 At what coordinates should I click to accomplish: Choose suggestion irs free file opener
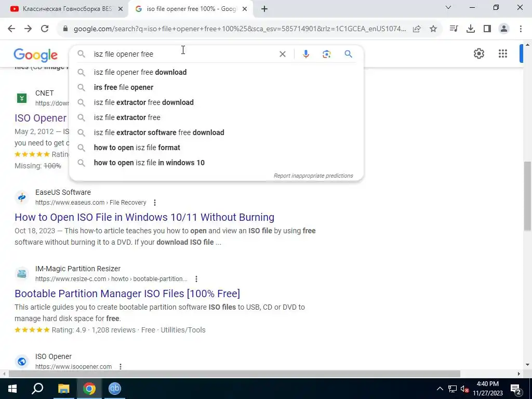pyautogui.click(x=217, y=87)
